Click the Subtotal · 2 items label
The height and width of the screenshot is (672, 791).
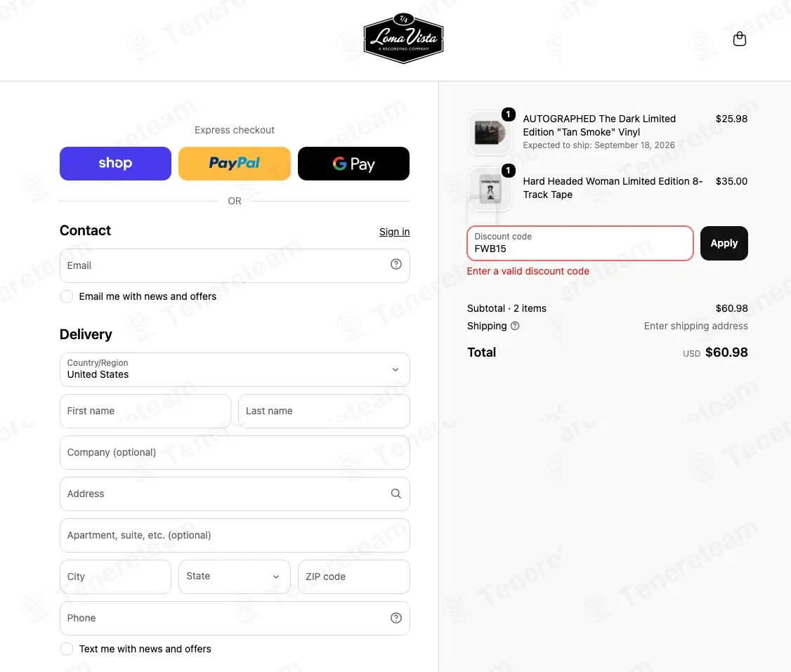(506, 308)
